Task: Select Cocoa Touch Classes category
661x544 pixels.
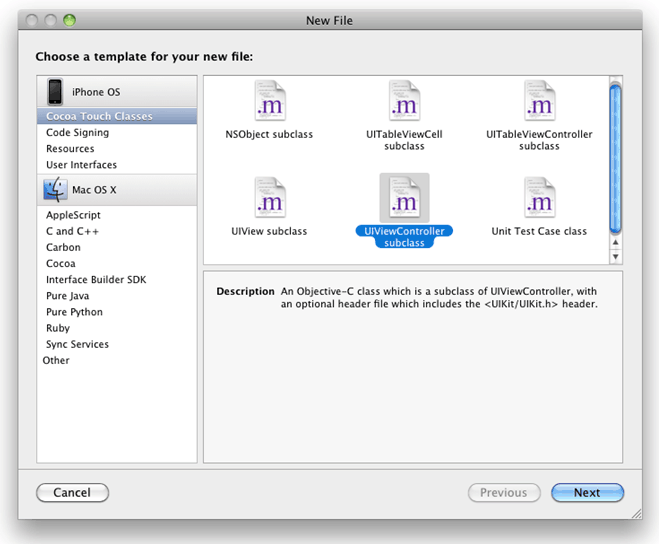Action: (x=117, y=116)
